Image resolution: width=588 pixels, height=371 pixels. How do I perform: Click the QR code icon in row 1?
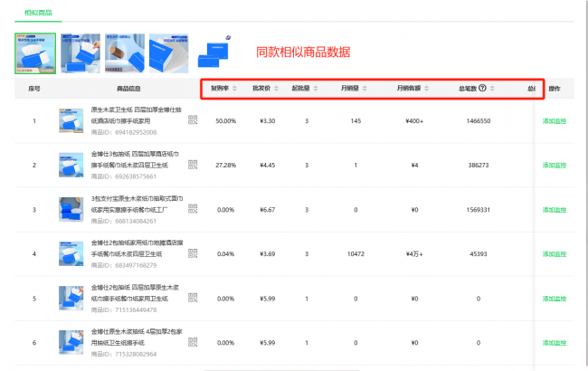(193, 120)
